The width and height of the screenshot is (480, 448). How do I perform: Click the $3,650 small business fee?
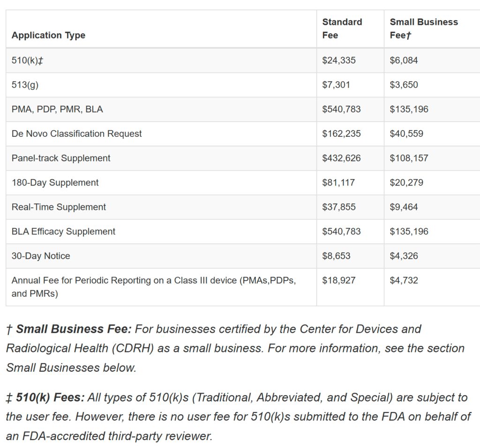tap(404, 85)
